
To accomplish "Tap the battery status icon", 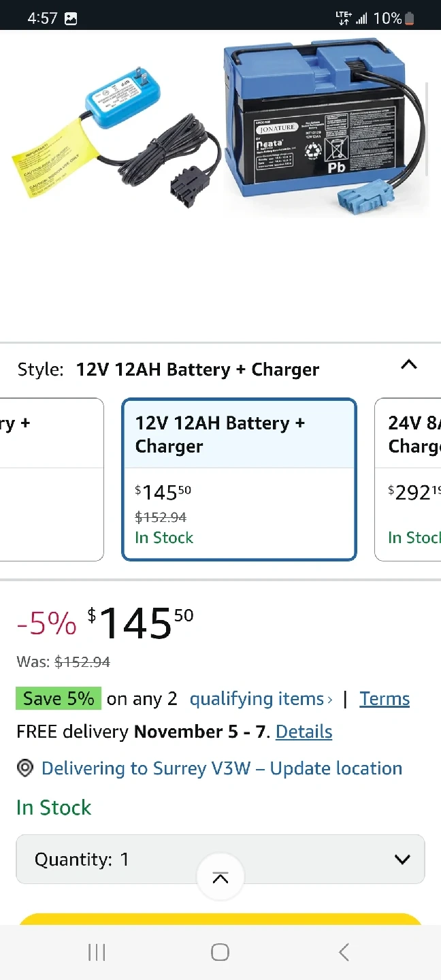I will (x=410, y=18).
